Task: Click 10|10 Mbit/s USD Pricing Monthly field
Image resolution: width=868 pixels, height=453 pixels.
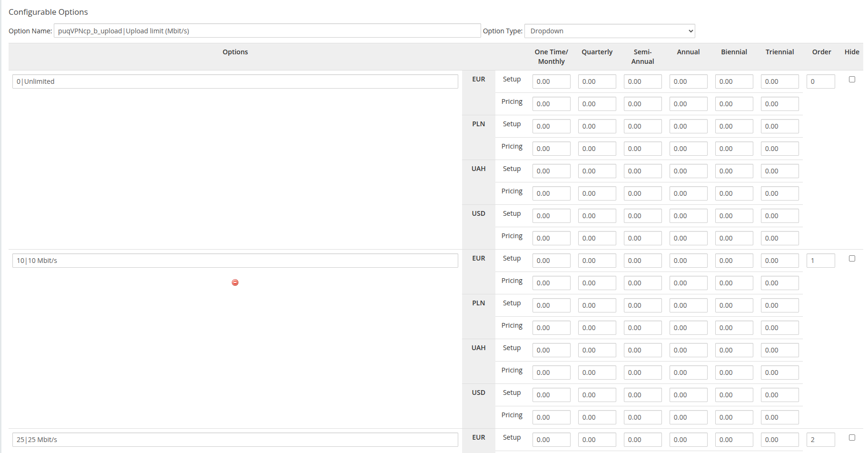Action: coord(552,417)
